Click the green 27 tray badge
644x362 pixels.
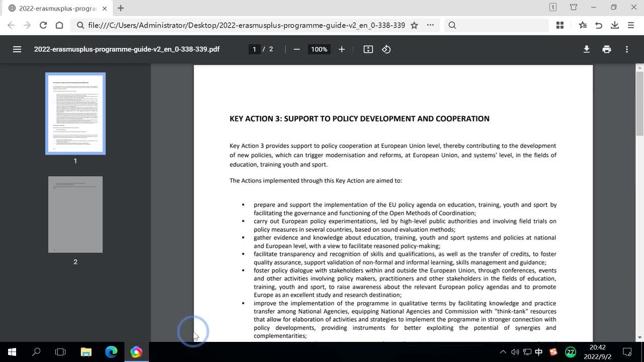point(571,352)
